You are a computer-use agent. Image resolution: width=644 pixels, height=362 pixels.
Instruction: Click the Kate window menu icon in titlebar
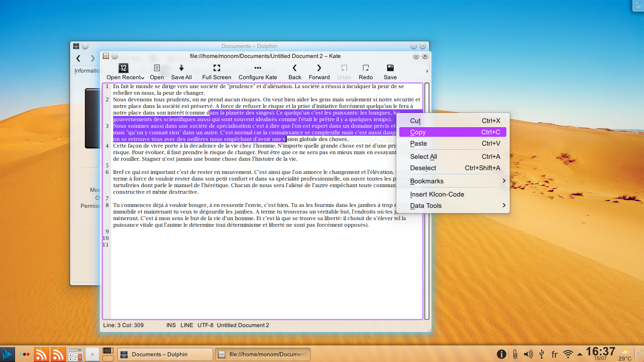click(x=106, y=56)
